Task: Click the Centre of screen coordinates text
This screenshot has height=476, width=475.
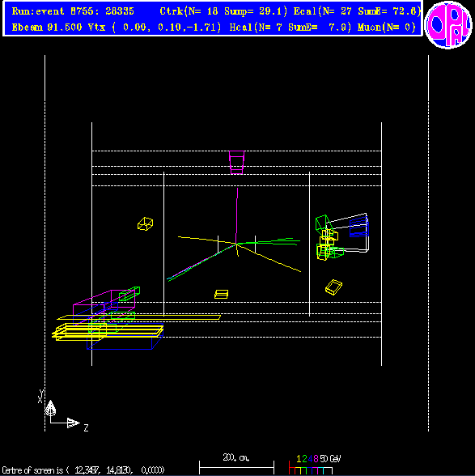Action: (83, 470)
